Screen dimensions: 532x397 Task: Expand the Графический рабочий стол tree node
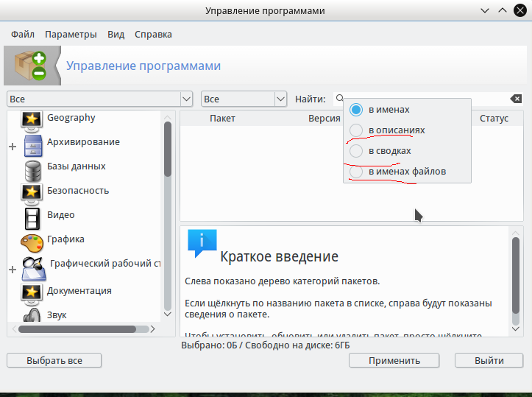pyautogui.click(x=13, y=270)
